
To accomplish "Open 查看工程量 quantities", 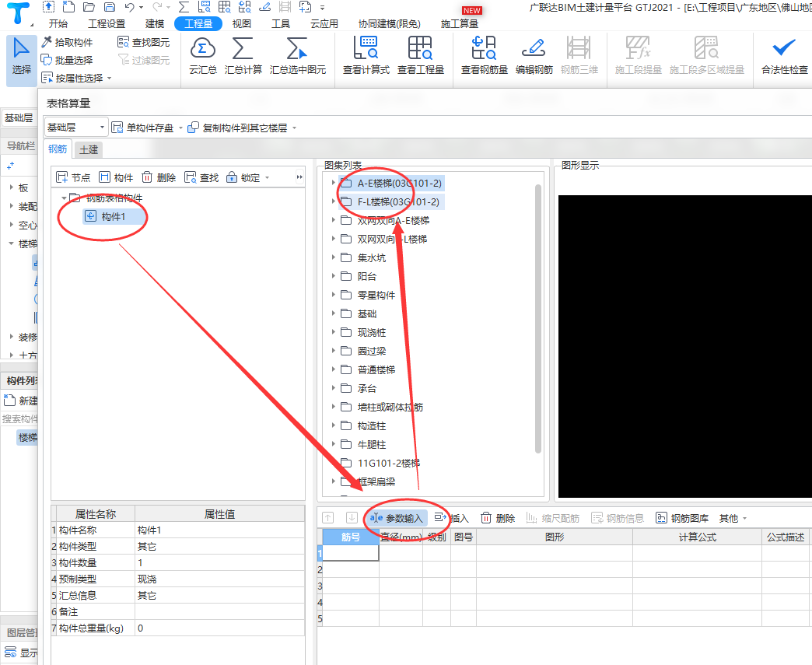I will pyautogui.click(x=421, y=56).
